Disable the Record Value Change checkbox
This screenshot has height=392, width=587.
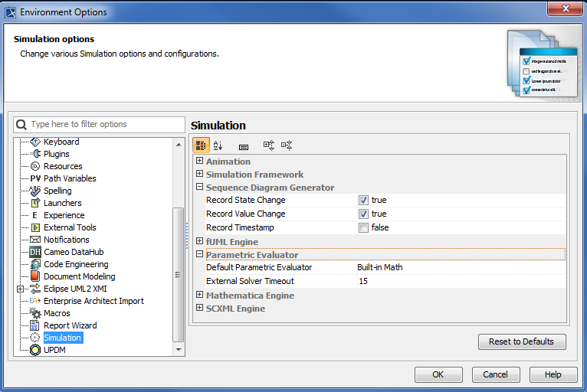pos(364,214)
